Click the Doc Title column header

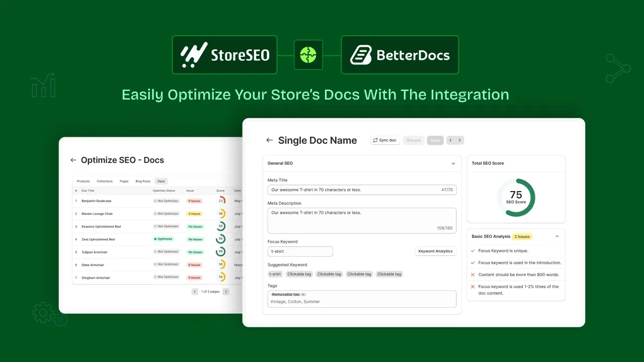tap(88, 191)
